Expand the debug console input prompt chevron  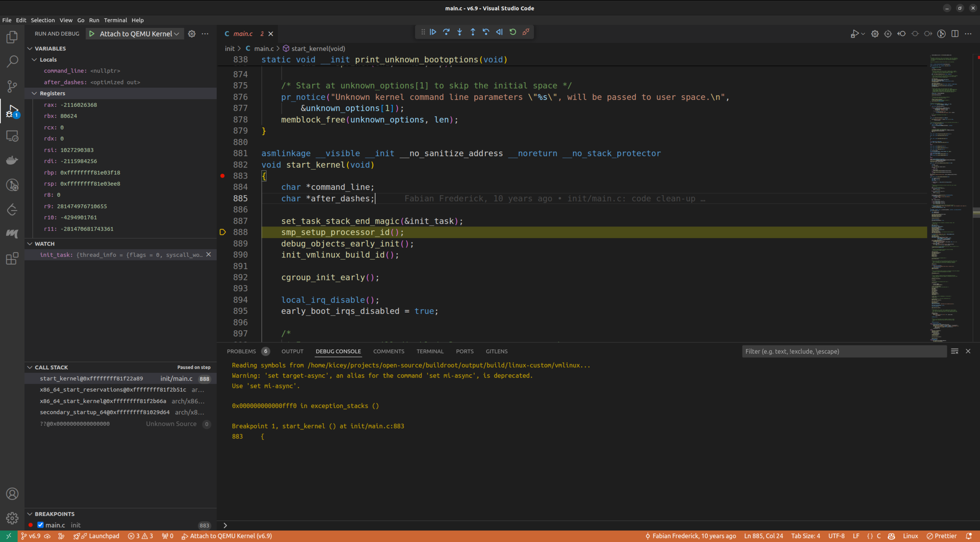tap(225, 525)
